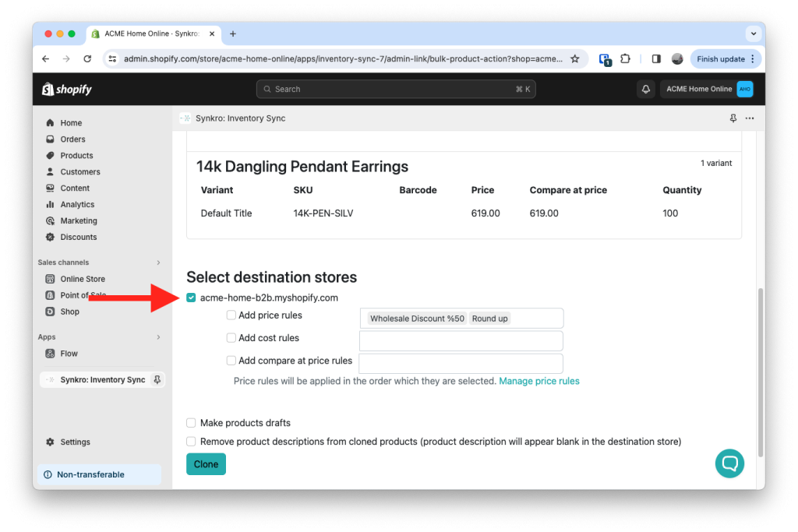Click the Clone button
The width and height of the screenshot is (798, 532).
click(x=206, y=463)
